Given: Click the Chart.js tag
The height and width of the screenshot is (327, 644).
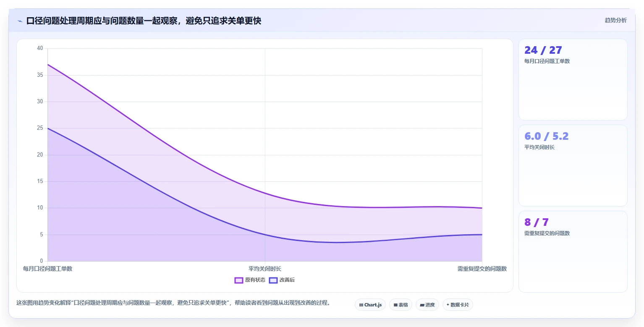Looking at the screenshot, I should point(370,305).
